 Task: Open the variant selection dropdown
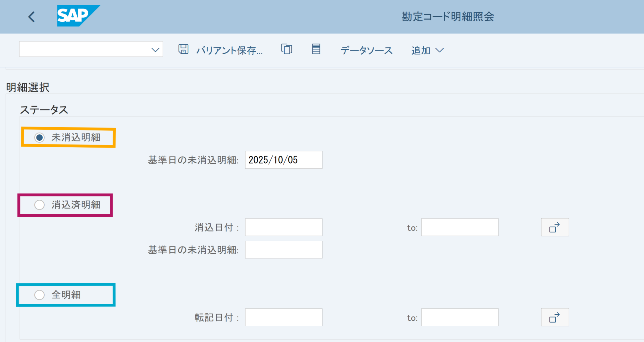click(x=154, y=49)
